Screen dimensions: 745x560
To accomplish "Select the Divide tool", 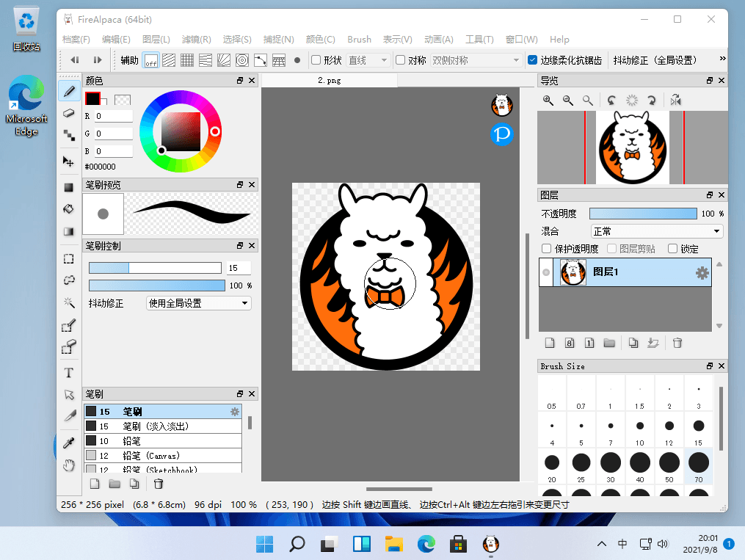I will [69, 417].
